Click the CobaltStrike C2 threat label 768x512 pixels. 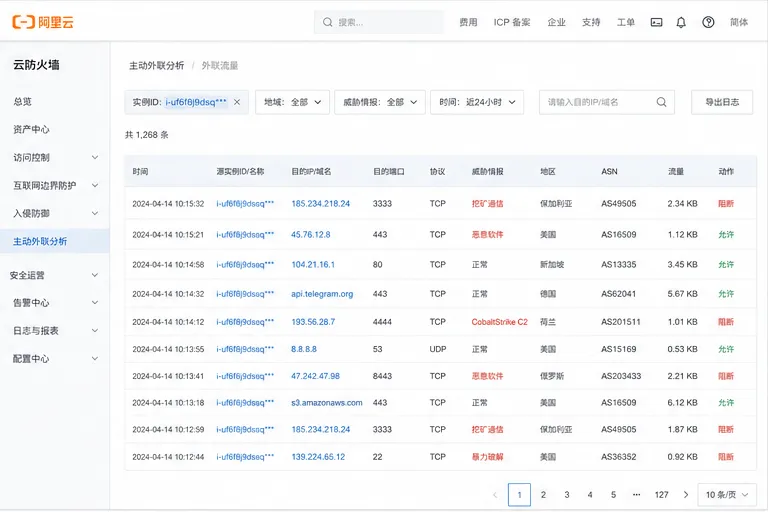point(500,322)
